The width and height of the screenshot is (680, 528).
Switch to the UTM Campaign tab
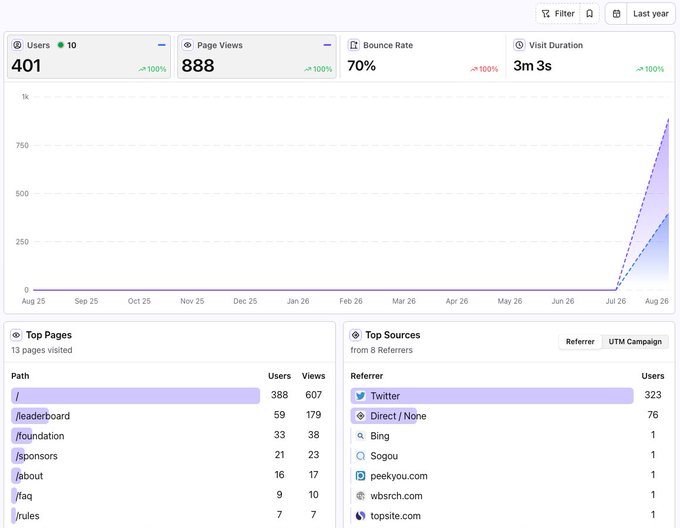point(635,342)
